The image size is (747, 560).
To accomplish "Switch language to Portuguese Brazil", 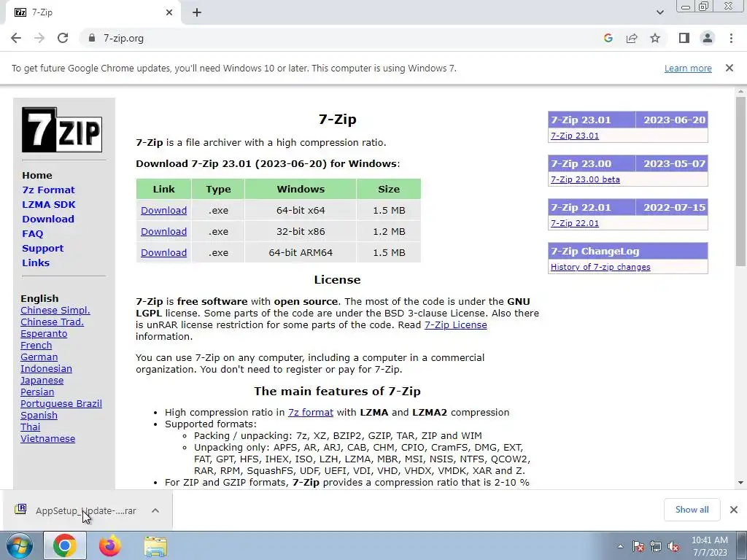I will coord(61,404).
